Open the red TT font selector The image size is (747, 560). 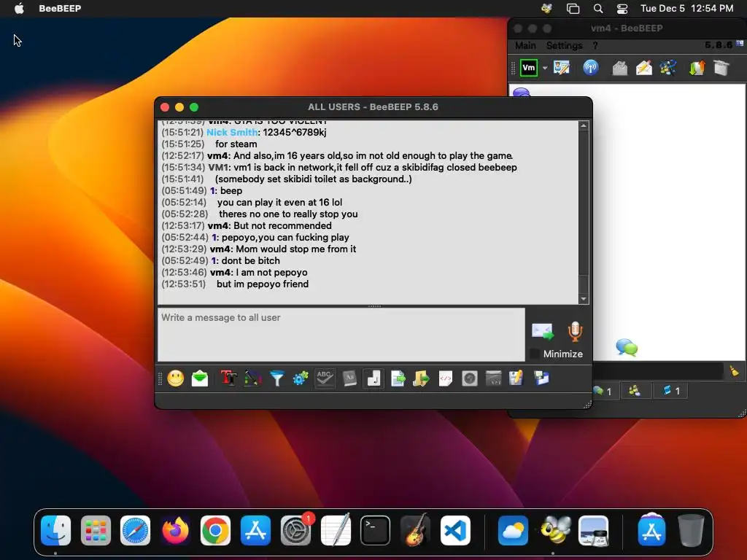click(228, 378)
